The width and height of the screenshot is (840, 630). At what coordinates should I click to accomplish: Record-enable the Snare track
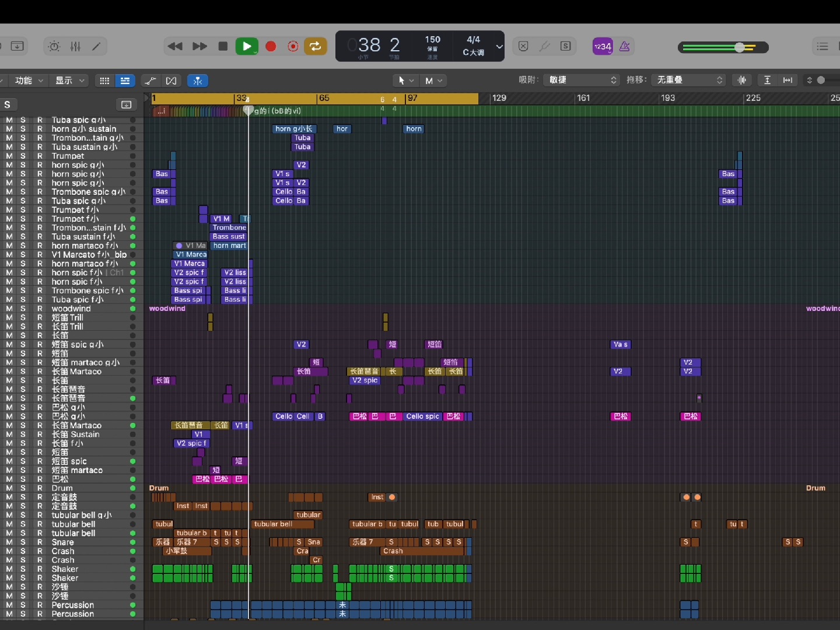tap(40, 542)
